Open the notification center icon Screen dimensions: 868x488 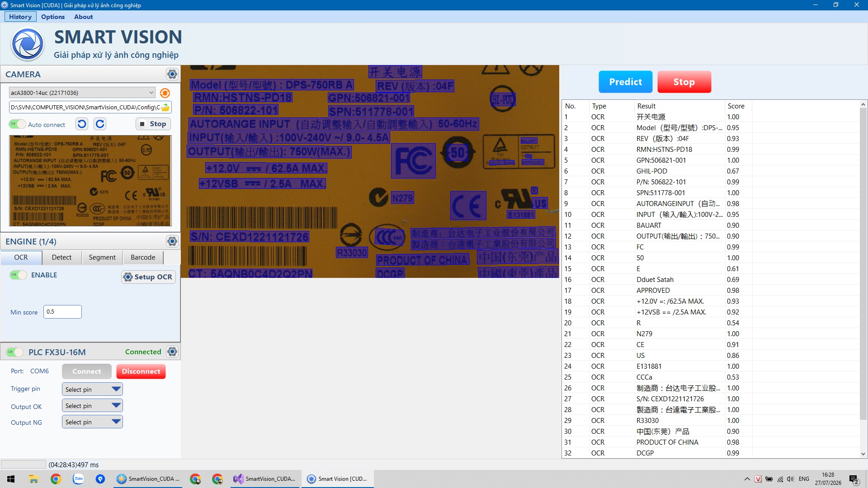point(854,479)
